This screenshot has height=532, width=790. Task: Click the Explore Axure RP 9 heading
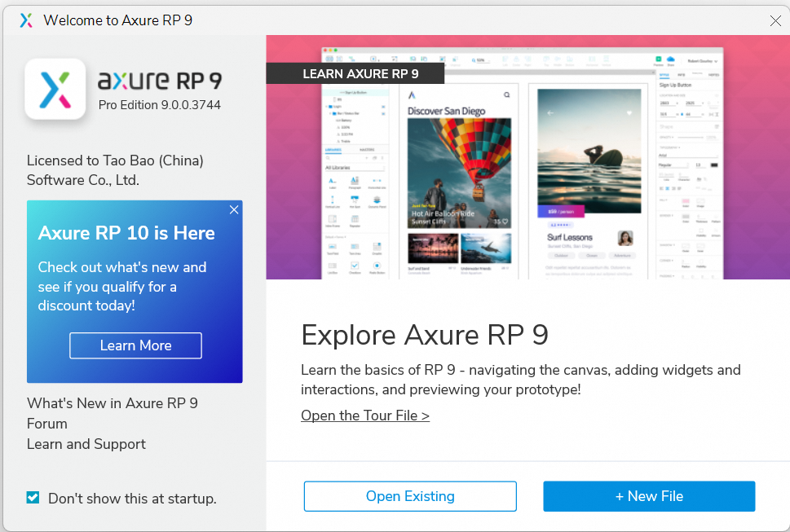pos(425,335)
